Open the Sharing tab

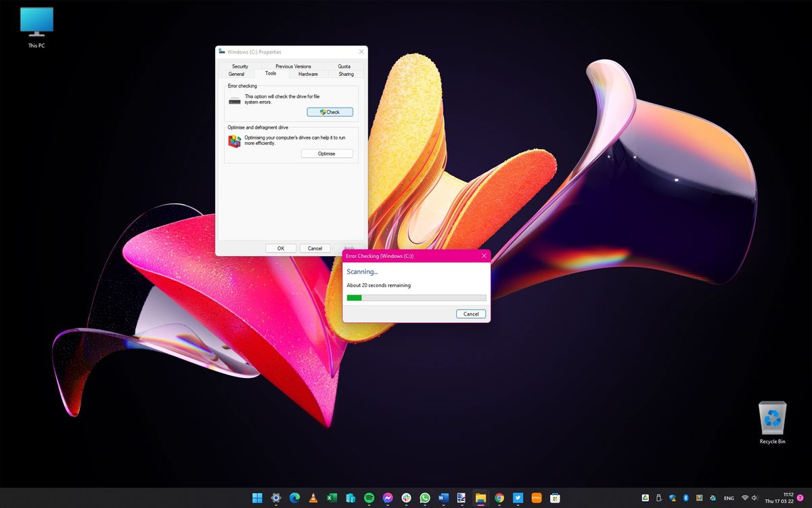[345, 74]
